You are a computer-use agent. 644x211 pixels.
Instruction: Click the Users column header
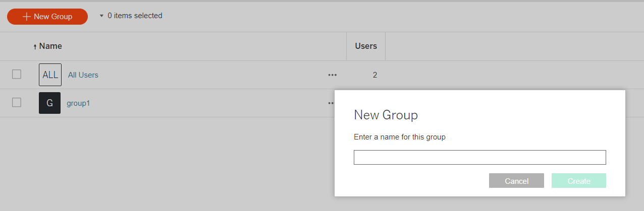coord(366,46)
